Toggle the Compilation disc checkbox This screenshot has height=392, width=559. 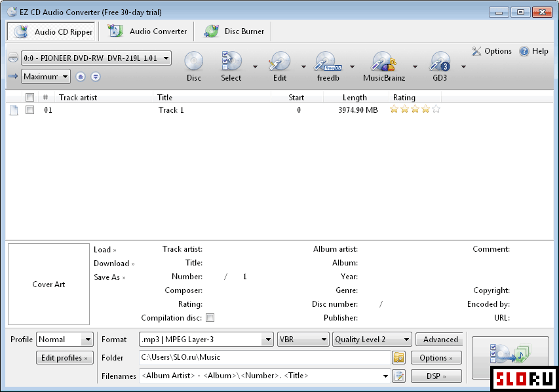210,317
